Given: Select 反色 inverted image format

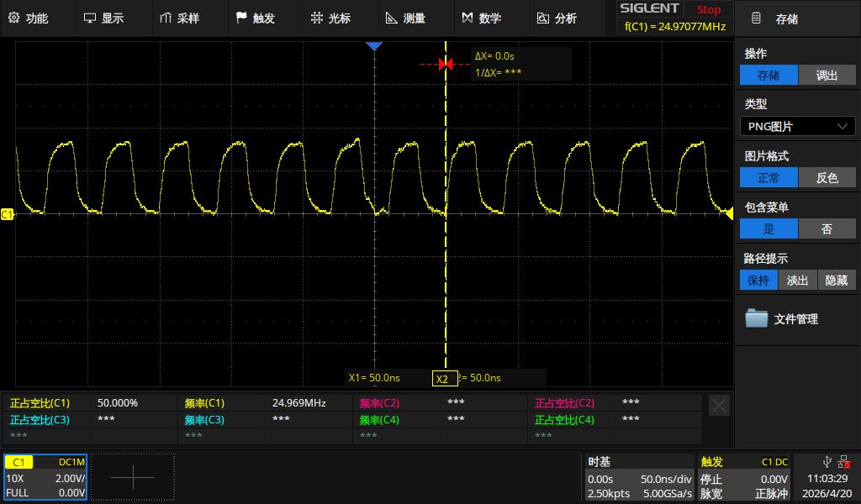Looking at the screenshot, I should (827, 178).
